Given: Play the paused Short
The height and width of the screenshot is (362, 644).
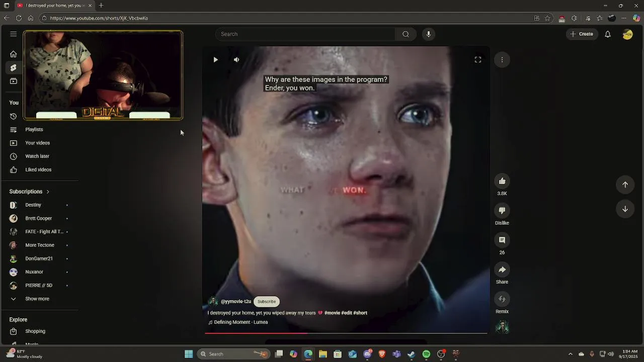Looking at the screenshot, I should tap(215, 60).
